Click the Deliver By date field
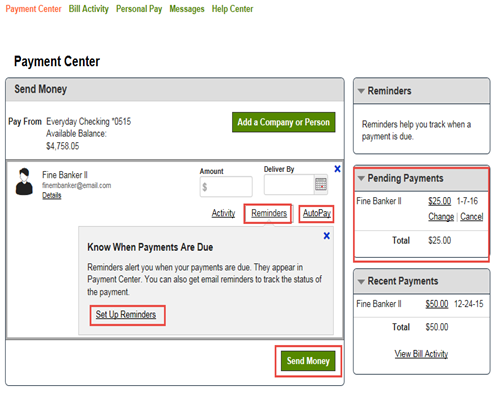This screenshot has height=400, width=500. pyautogui.click(x=289, y=184)
